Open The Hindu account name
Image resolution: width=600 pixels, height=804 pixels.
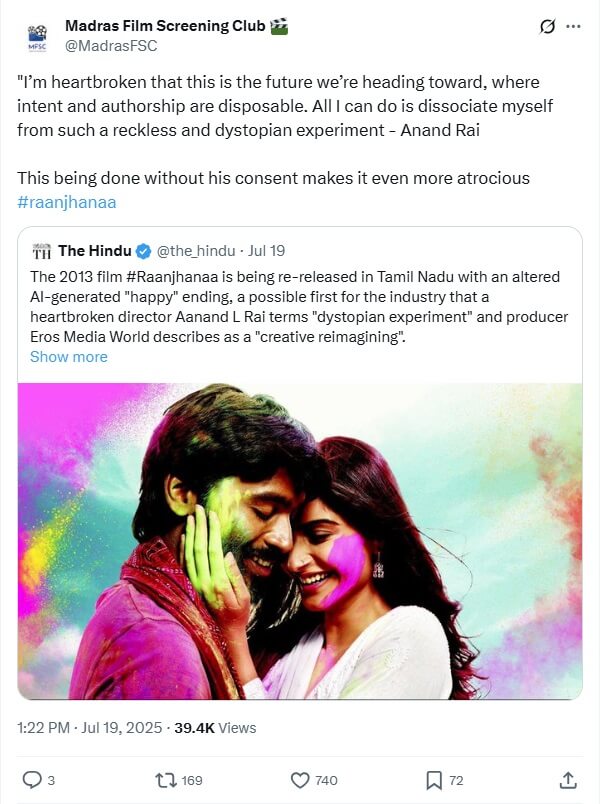[94, 251]
